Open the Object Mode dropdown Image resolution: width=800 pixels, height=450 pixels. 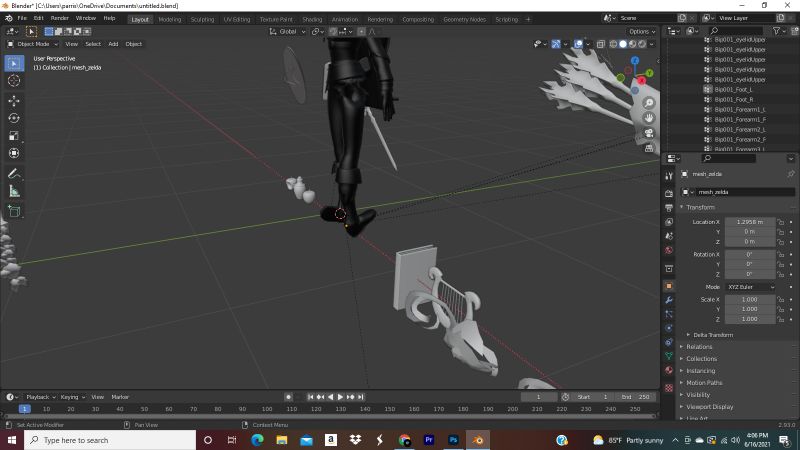click(x=33, y=44)
